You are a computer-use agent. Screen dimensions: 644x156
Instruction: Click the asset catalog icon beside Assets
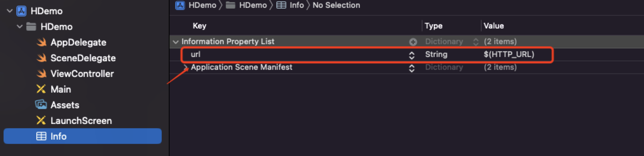[x=41, y=105]
